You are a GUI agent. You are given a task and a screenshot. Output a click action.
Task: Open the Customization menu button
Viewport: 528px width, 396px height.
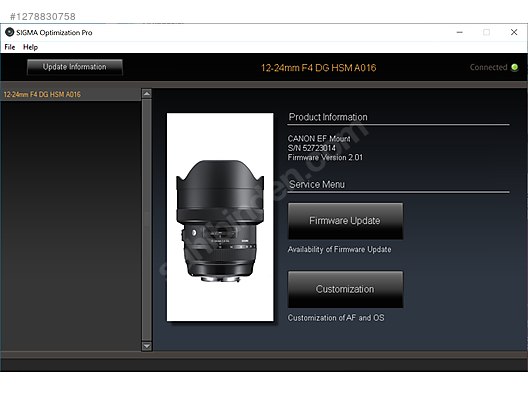(345, 289)
